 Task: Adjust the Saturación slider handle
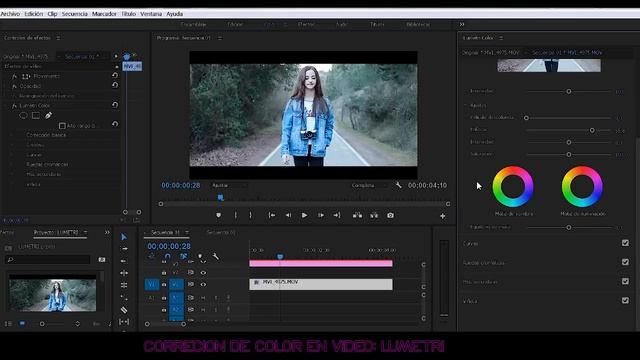[569, 155]
